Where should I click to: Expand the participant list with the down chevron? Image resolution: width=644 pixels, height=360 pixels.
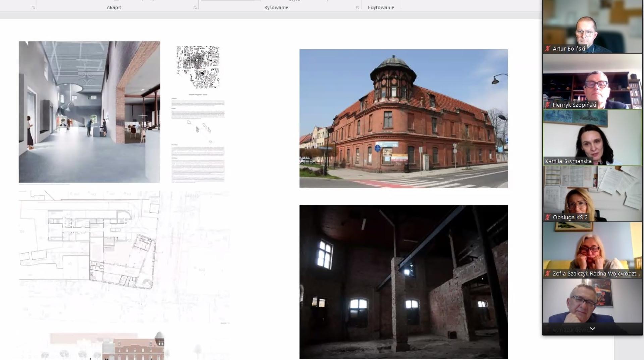click(592, 329)
